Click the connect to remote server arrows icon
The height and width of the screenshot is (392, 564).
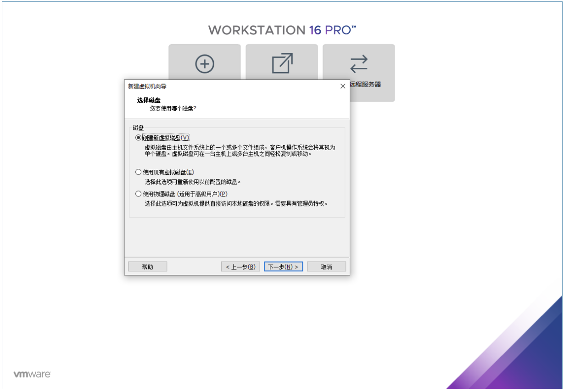coord(359,64)
